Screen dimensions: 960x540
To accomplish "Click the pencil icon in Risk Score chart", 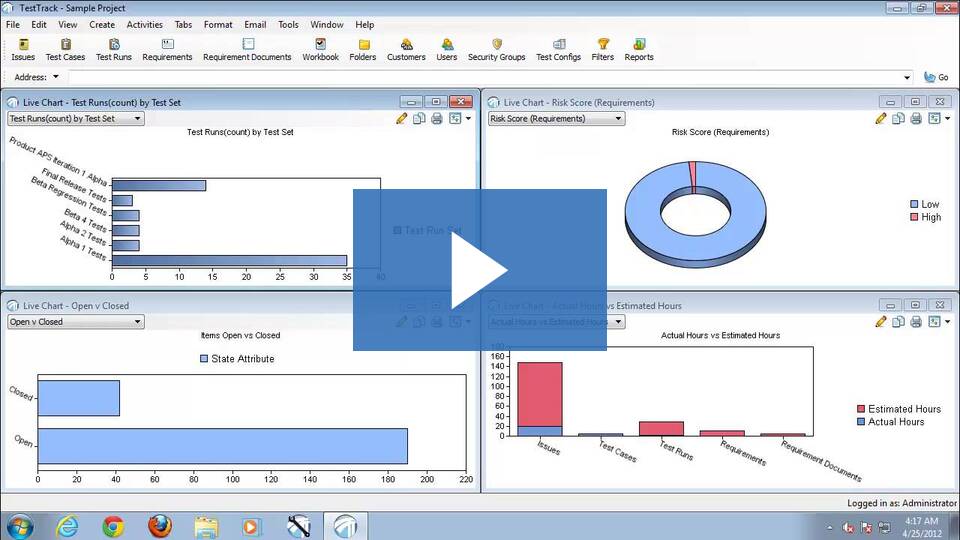I will point(881,119).
